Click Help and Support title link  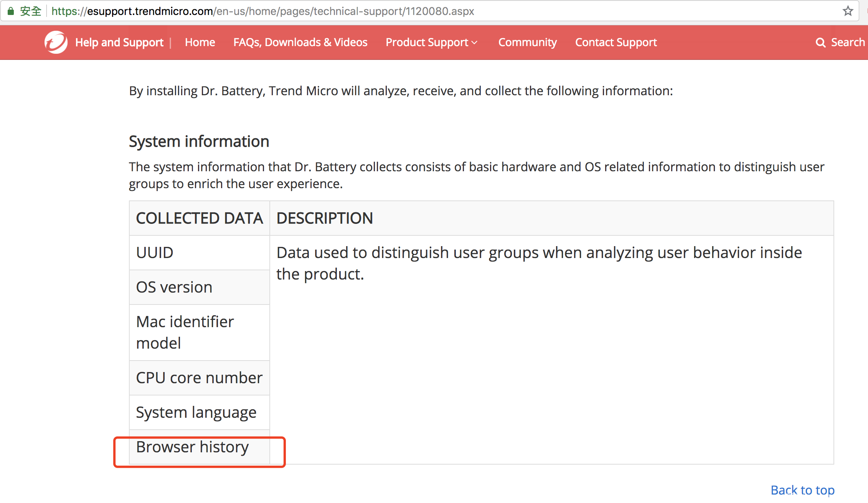point(119,42)
